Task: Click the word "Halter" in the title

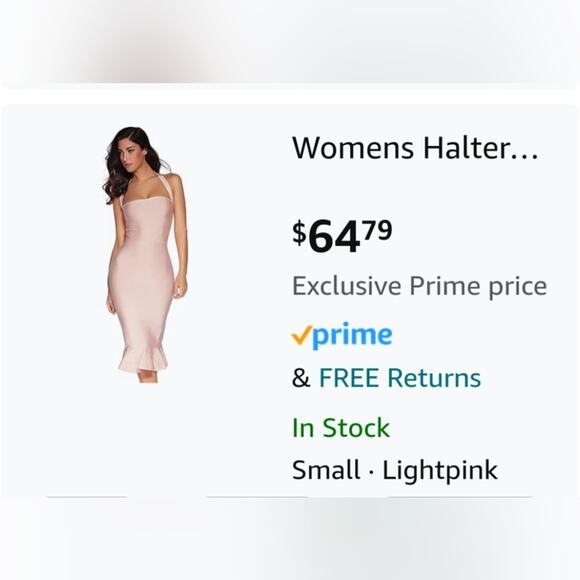Action: coord(466,148)
